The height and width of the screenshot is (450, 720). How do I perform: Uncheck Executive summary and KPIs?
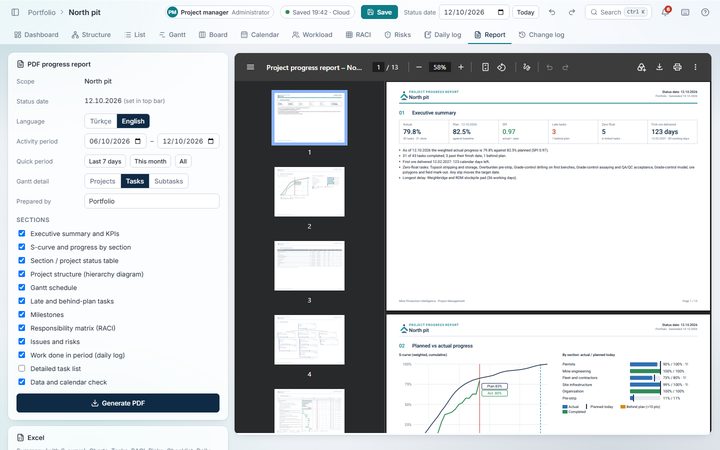pos(22,233)
